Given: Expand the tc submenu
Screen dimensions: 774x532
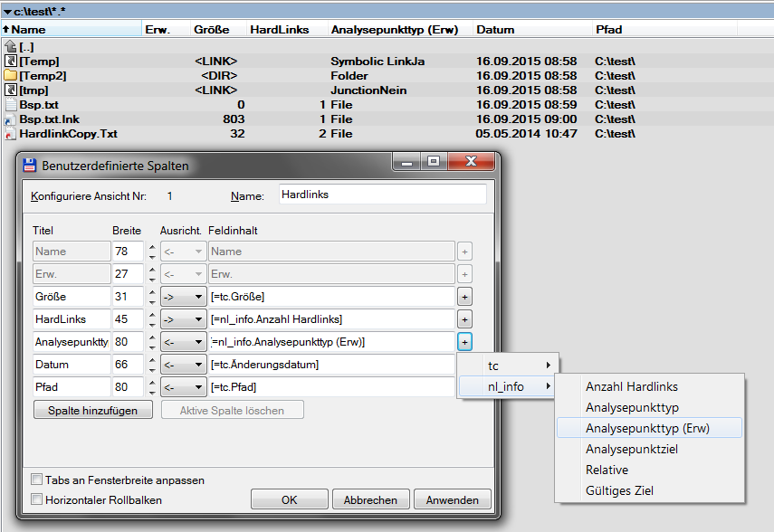Looking at the screenshot, I should coord(507,366).
